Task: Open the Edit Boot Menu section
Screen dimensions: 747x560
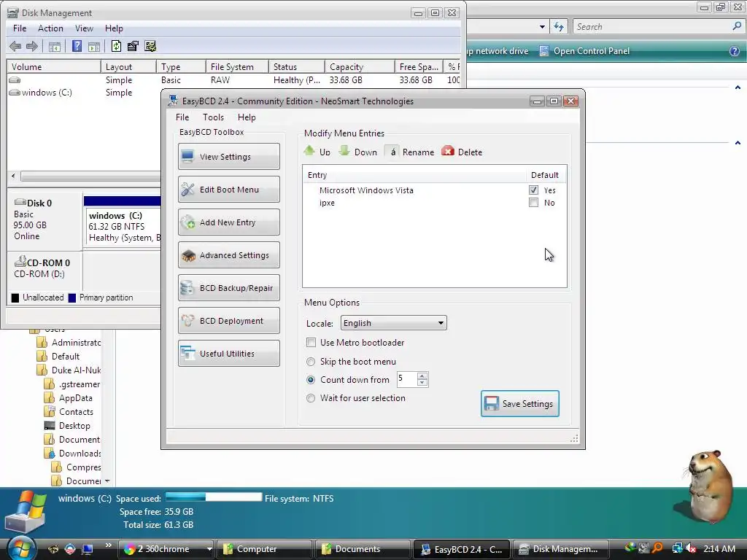Action: (x=228, y=190)
